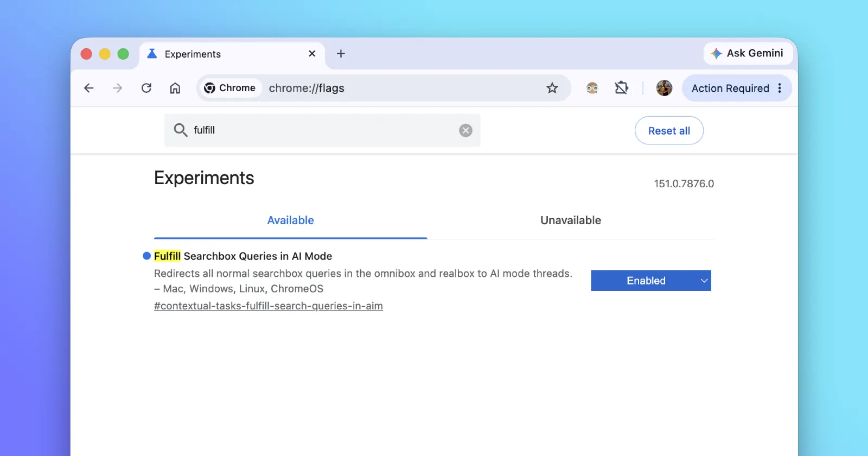Open the extensions puzzle icon
Screen dimensions: 868x456
click(621, 88)
